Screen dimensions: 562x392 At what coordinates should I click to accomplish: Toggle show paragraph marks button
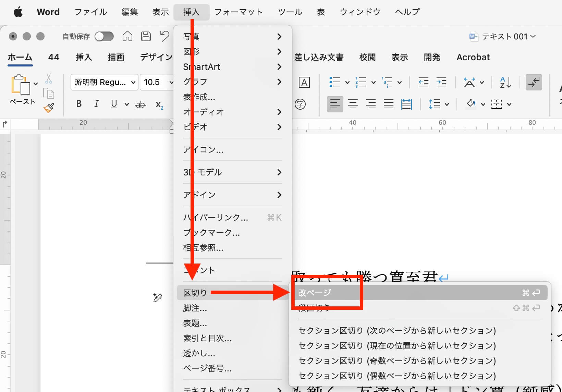click(x=534, y=82)
